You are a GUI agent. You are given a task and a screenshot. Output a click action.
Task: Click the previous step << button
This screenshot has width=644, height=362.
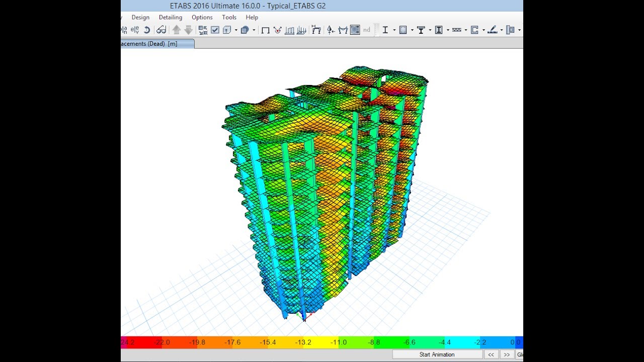point(491,354)
